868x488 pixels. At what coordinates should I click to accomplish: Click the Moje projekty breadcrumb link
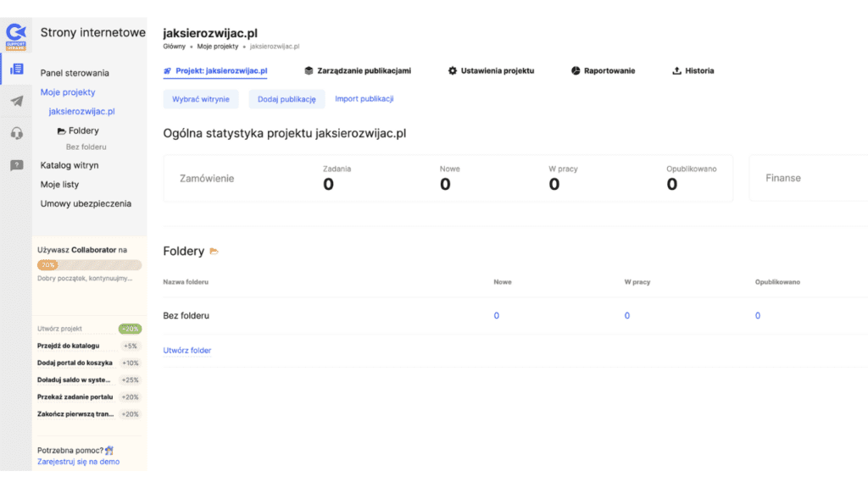[x=218, y=47]
